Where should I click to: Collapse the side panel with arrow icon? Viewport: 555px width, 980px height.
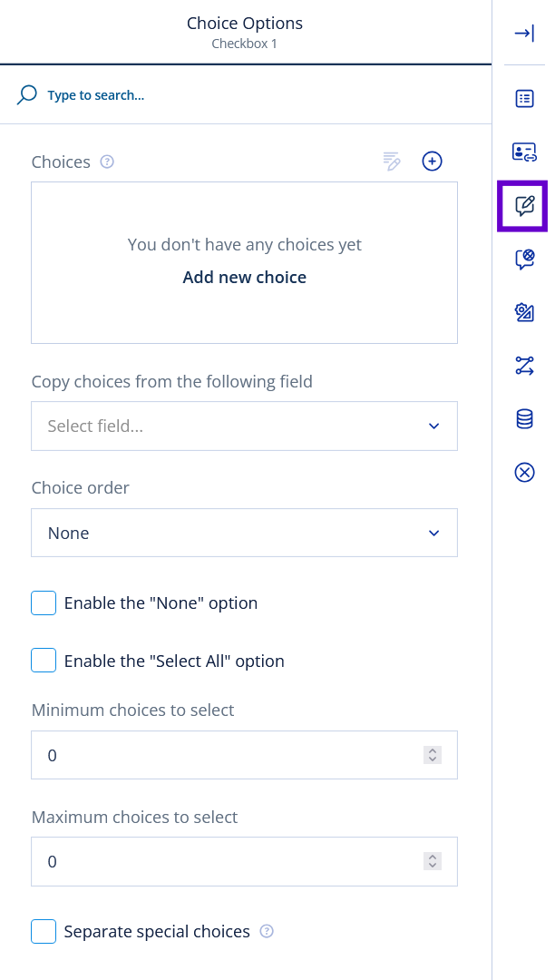click(524, 34)
